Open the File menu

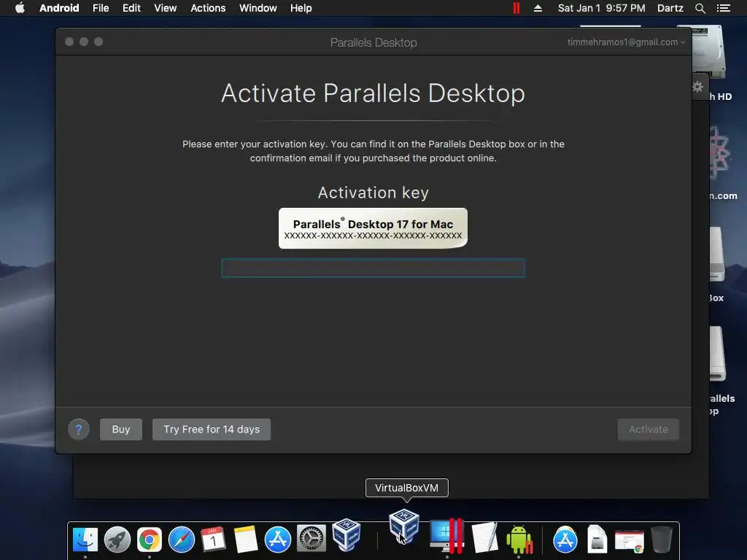101,8
